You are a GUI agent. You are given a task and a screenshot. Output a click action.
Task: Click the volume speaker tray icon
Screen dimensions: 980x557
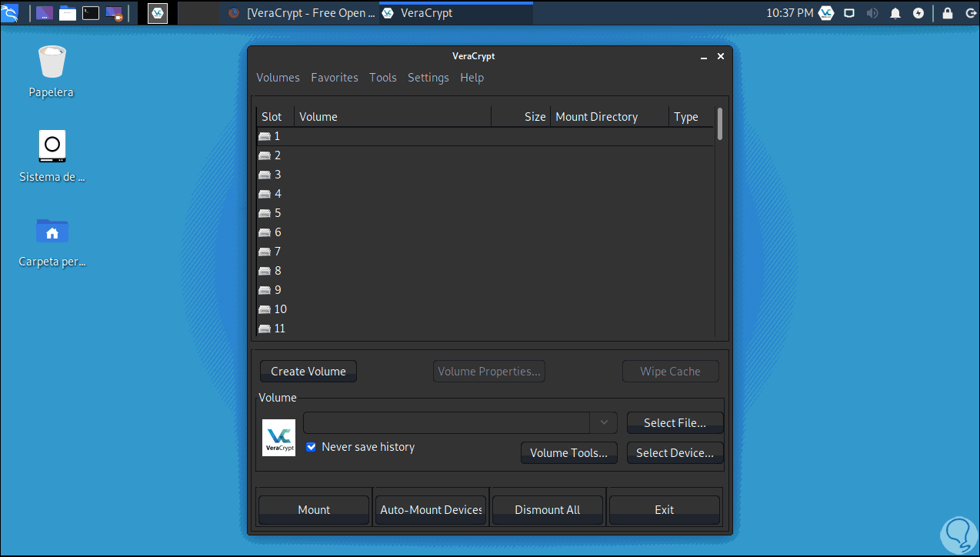click(x=872, y=13)
